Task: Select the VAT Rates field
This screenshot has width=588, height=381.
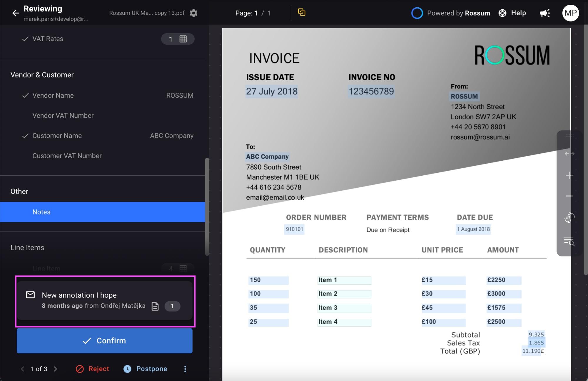Action: tap(103, 39)
